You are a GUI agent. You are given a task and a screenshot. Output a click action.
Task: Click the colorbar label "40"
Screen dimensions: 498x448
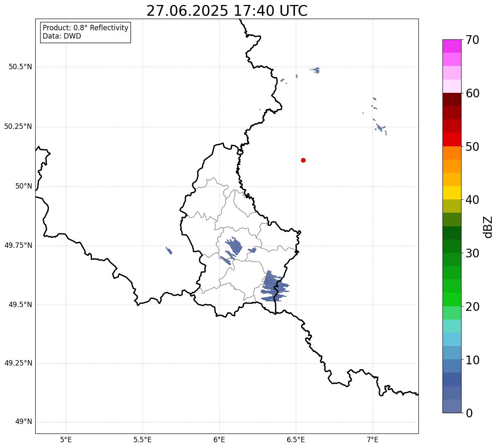pos(472,200)
